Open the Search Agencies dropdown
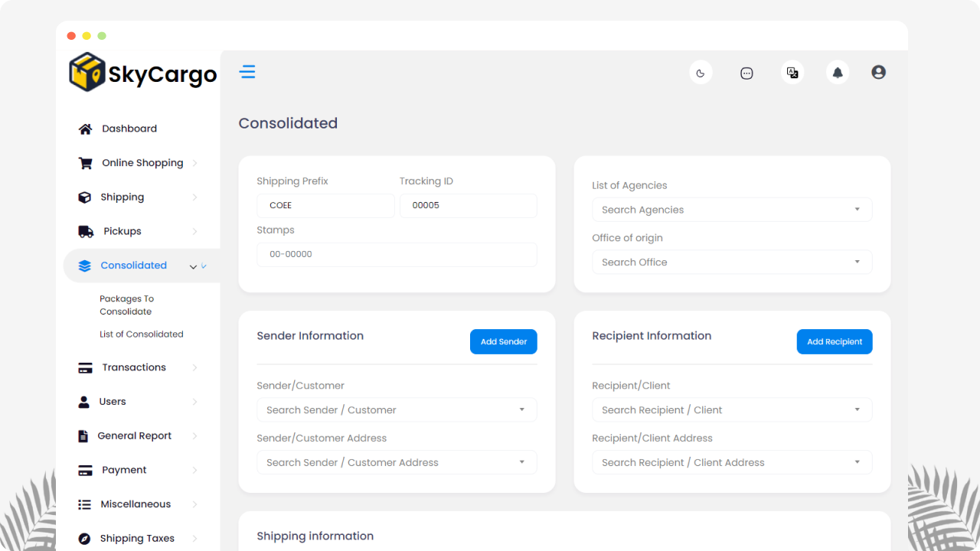980x551 pixels. [x=731, y=210]
